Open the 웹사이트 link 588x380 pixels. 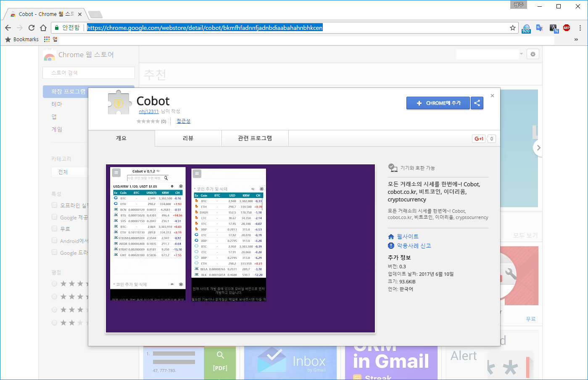(x=408, y=237)
